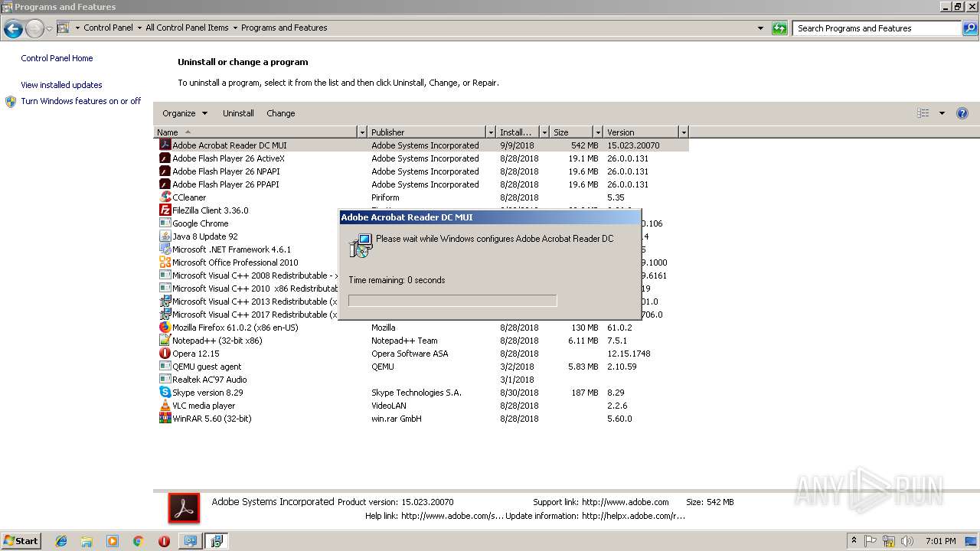The width and height of the screenshot is (980, 551).
Task: Select the CCleaner program icon
Action: click(165, 197)
